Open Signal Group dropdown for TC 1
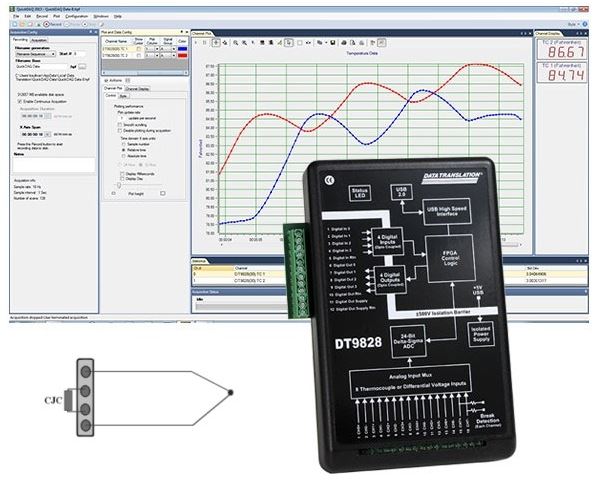Screen dimensions: 599x495 [173, 49]
